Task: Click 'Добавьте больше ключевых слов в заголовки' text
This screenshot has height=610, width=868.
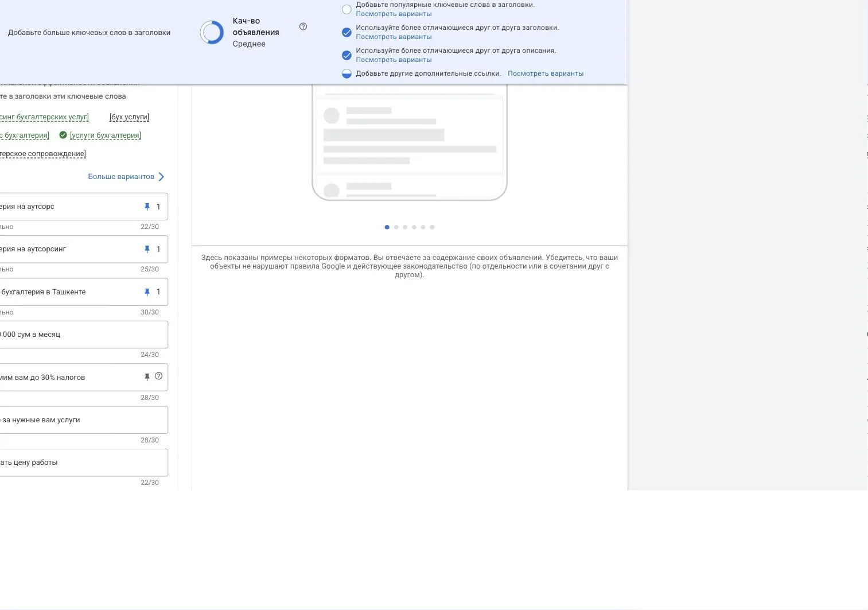Action: (x=89, y=33)
